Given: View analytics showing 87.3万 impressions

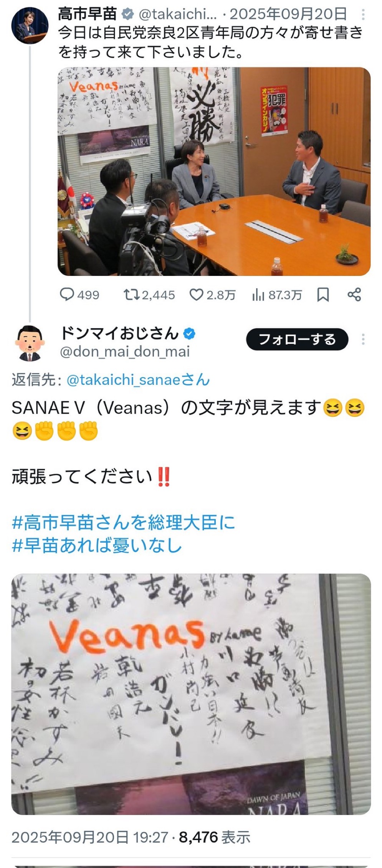Looking at the screenshot, I should [277, 295].
